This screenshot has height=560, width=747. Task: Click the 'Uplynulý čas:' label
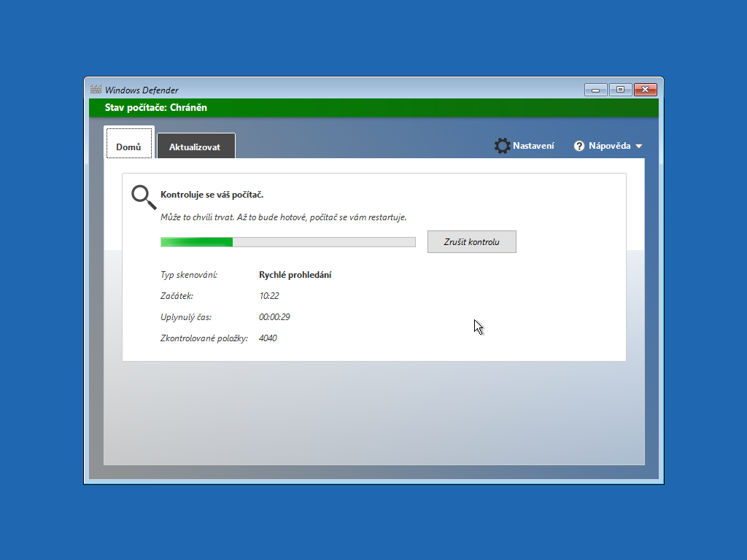tap(186, 317)
